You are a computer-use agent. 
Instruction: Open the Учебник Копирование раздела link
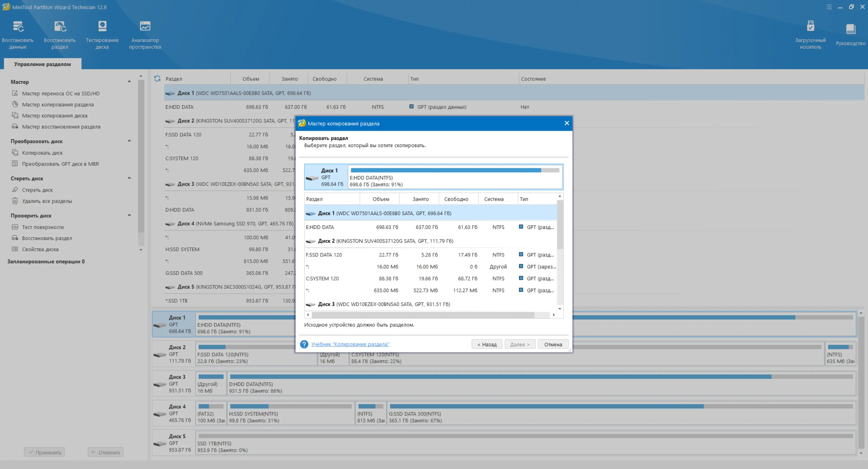tap(350, 344)
